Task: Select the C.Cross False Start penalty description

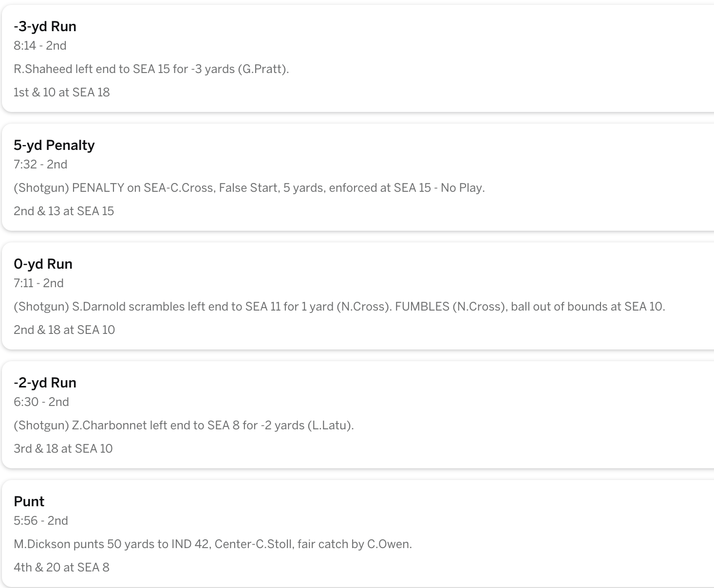Action: coord(249,188)
